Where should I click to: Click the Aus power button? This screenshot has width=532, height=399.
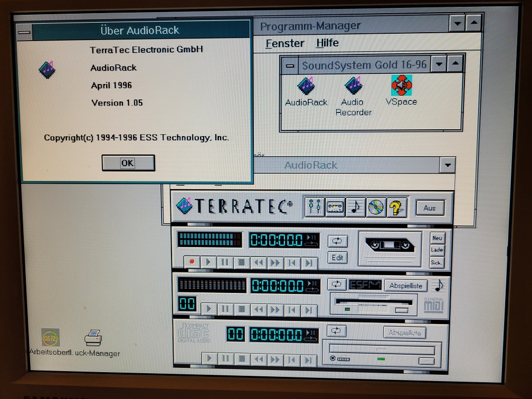click(x=430, y=208)
